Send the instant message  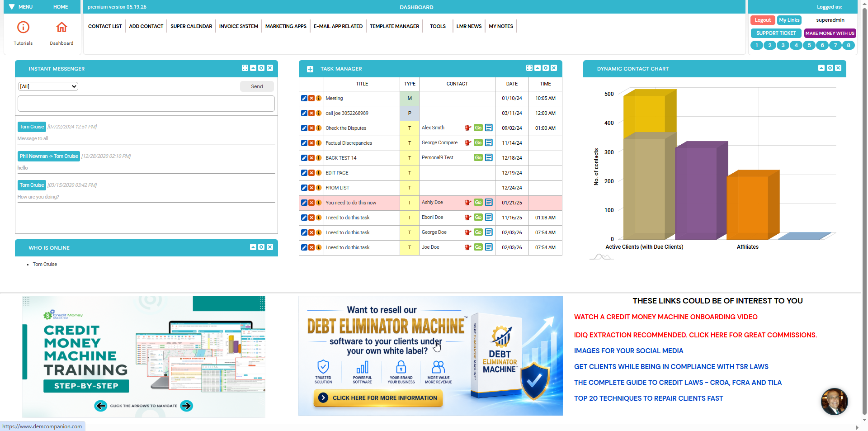257,86
